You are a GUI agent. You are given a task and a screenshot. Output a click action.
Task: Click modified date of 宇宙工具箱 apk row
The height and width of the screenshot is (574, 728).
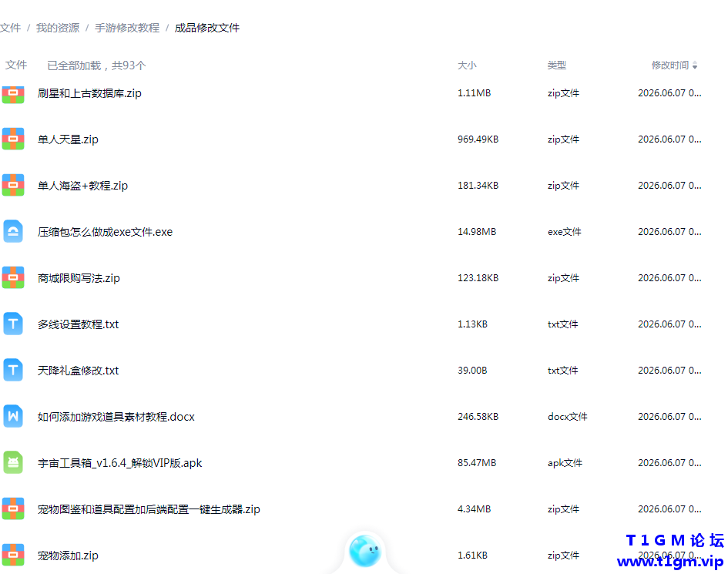pyautogui.click(x=669, y=462)
